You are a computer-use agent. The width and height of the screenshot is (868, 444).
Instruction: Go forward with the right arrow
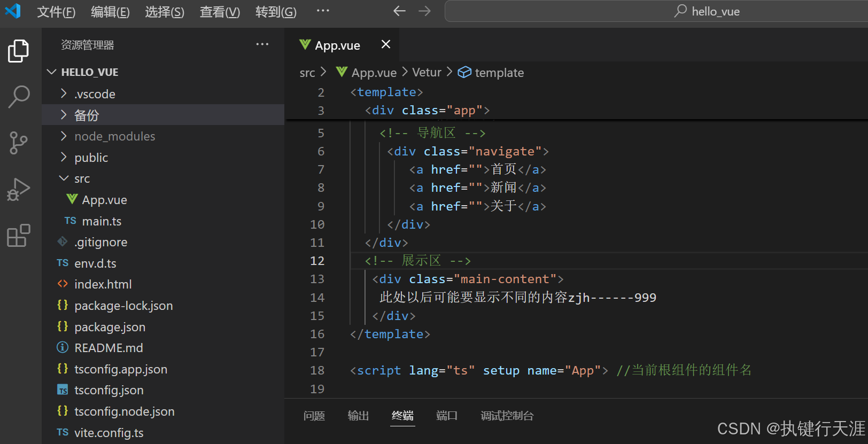(x=424, y=11)
